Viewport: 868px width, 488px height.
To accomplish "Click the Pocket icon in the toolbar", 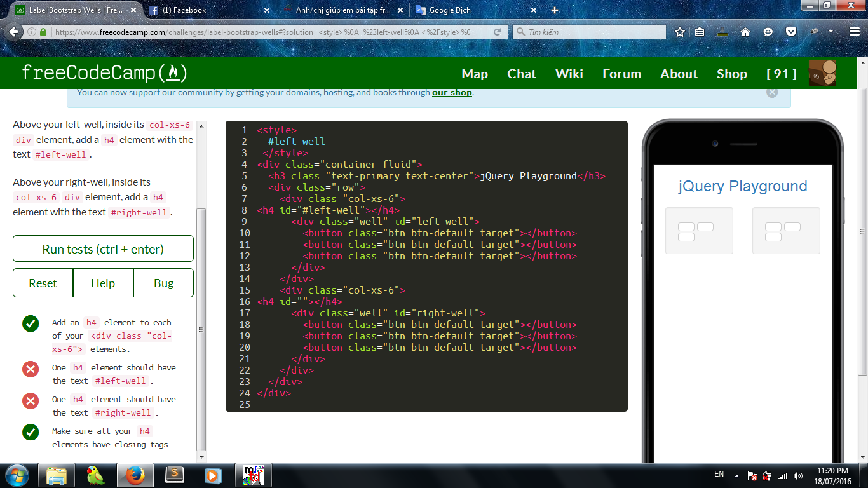I will 790,32.
